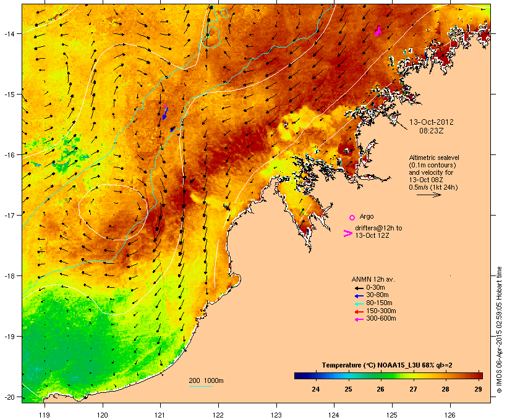
Task: Click the latitude axis label -19
Action: click(9, 337)
